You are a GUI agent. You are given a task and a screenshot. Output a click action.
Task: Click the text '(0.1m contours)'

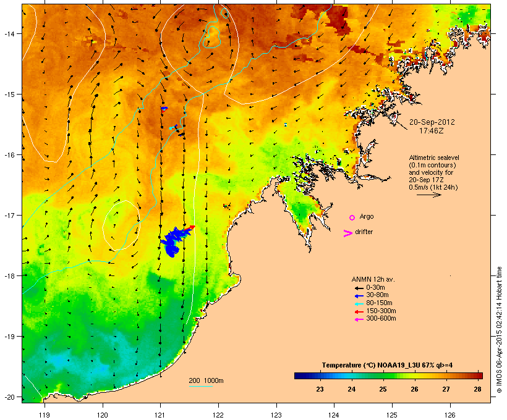[432, 165]
